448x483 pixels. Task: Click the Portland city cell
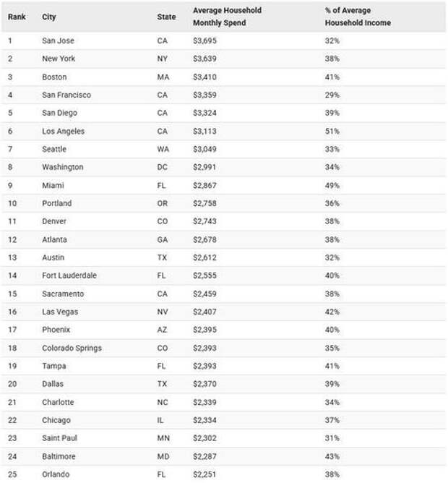[57, 203]
